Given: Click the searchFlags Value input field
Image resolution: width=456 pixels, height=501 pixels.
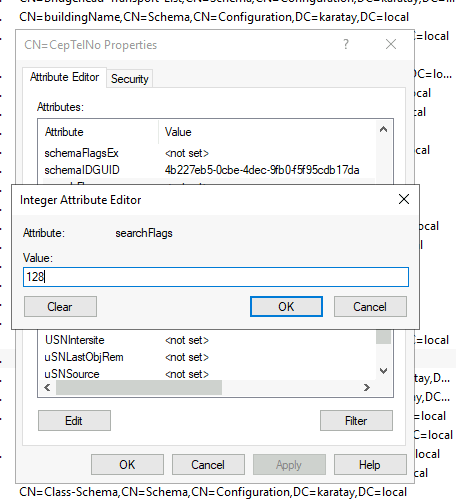Looking at the screenshot, I should [216, 277].
